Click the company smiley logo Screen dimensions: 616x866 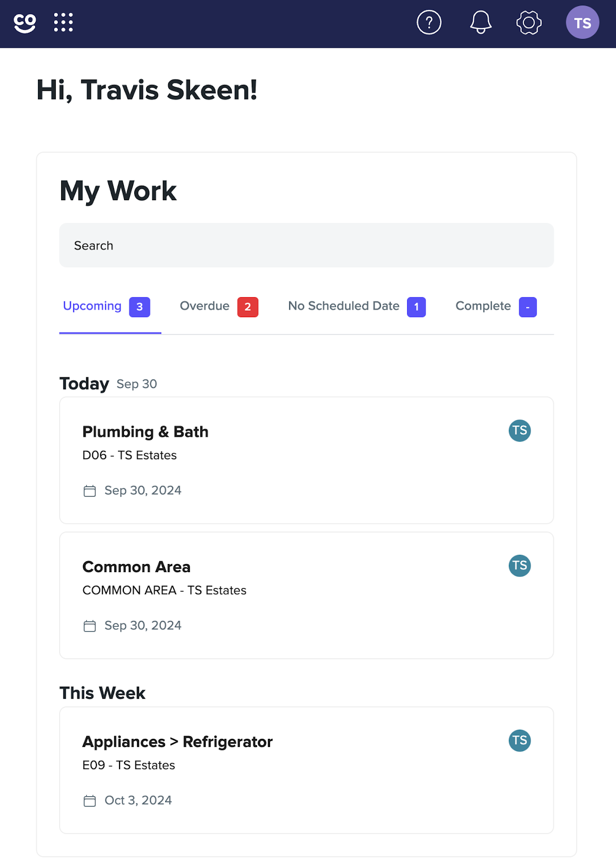25,23
